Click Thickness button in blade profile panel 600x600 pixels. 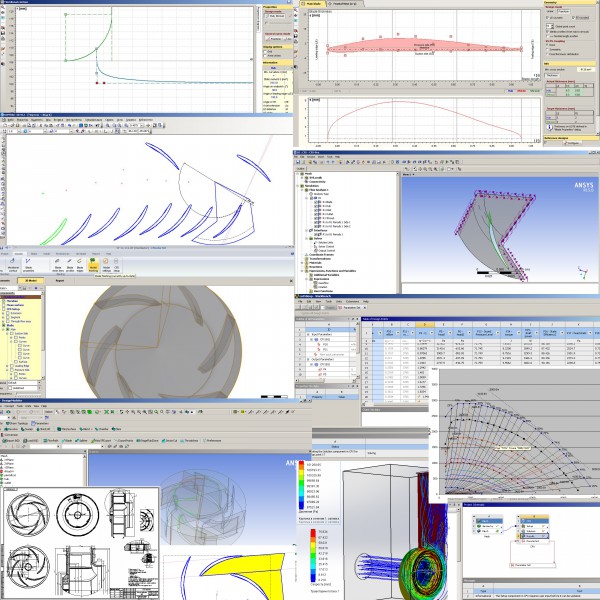(552, 75)
